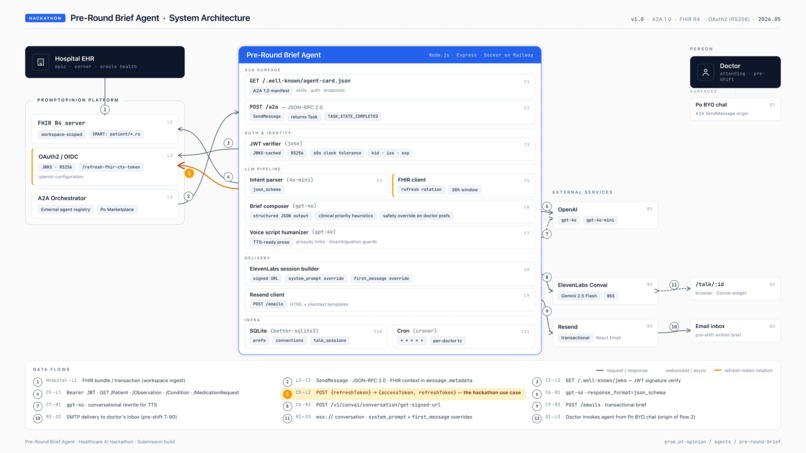Click the A2A 1.0 manifest tag

(x=271, y=90)
